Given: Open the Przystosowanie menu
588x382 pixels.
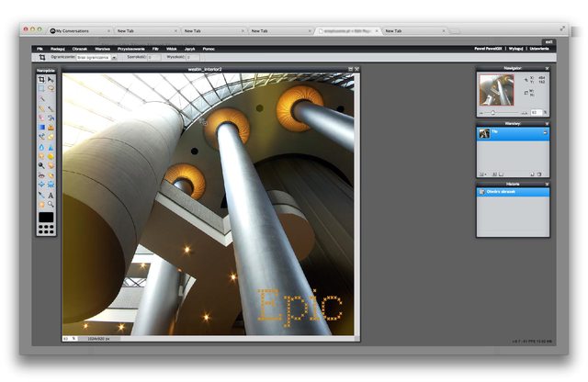Looking at the screenshot, I should coord(130,49).
